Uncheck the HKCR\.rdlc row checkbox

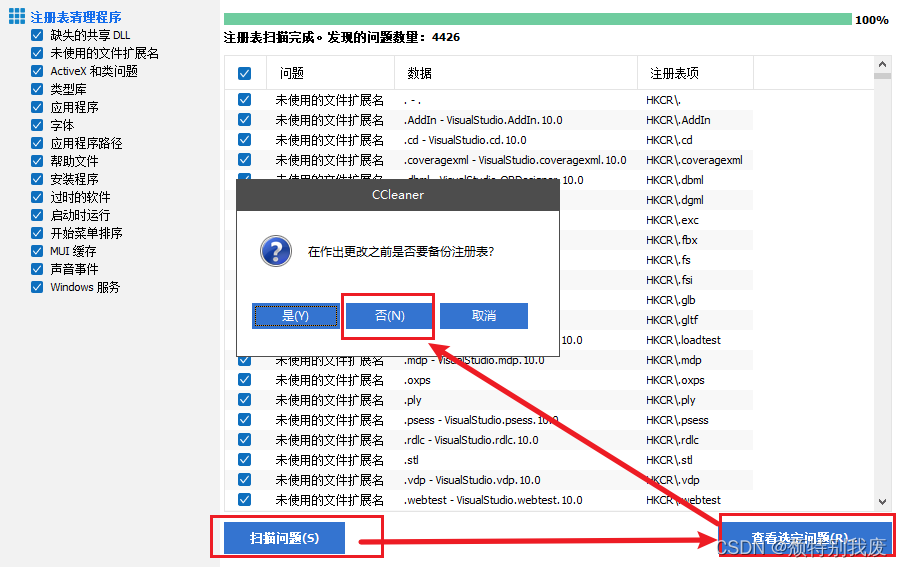[244, 440]
